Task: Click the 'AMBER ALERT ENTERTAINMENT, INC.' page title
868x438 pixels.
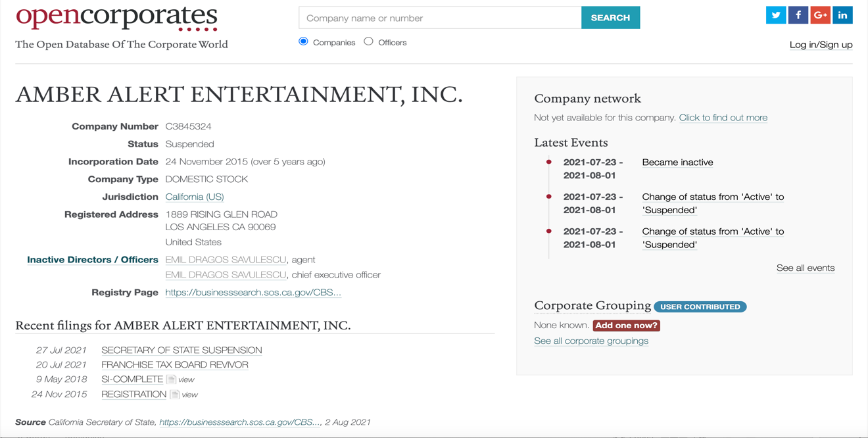Action: tap(239, 95)
